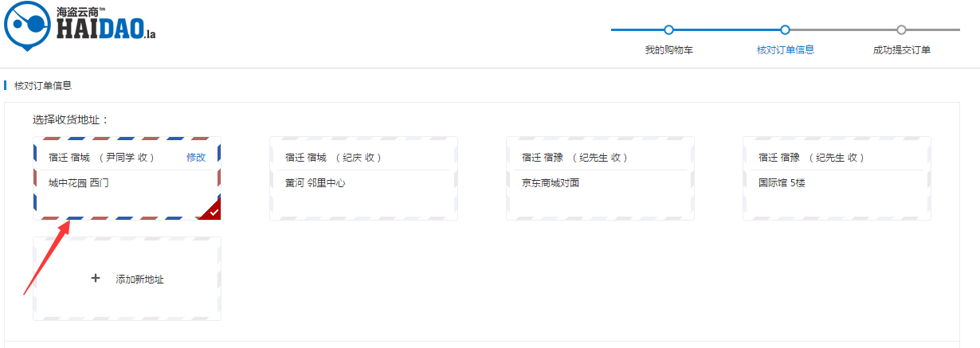Click the plus icon for adding address
Screen dimensions: 980x348
point(96,279)
